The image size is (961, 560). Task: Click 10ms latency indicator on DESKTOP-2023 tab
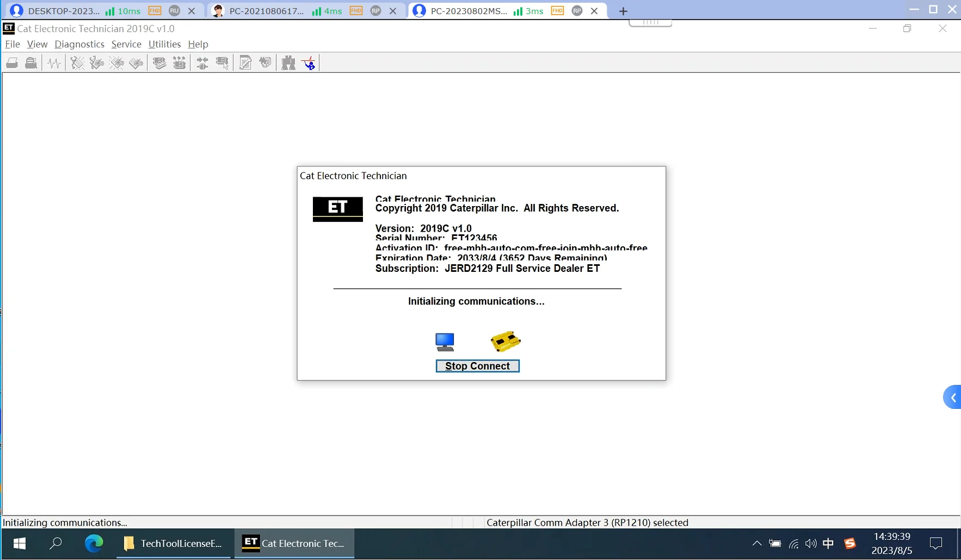pyautogui.click(x=122, y=11)
